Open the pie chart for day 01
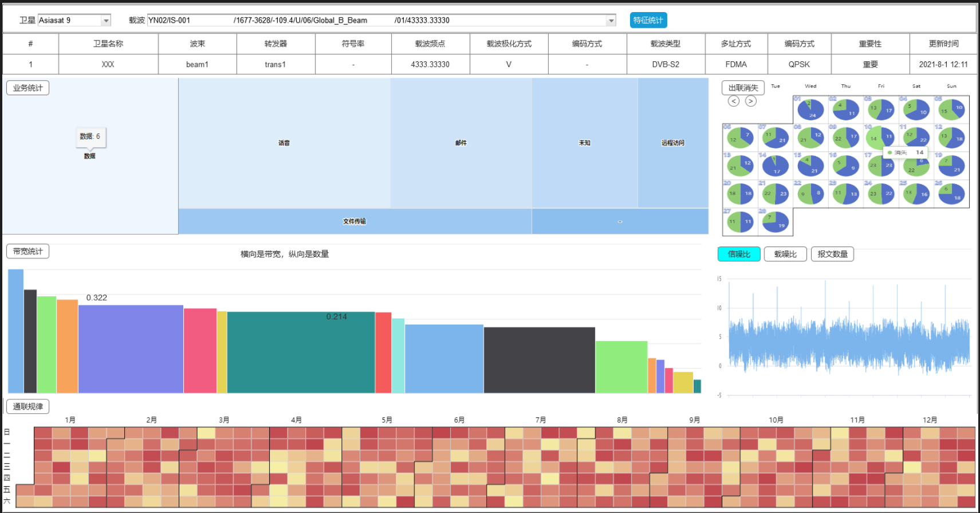The image size is (980, 513). point(810,109)
